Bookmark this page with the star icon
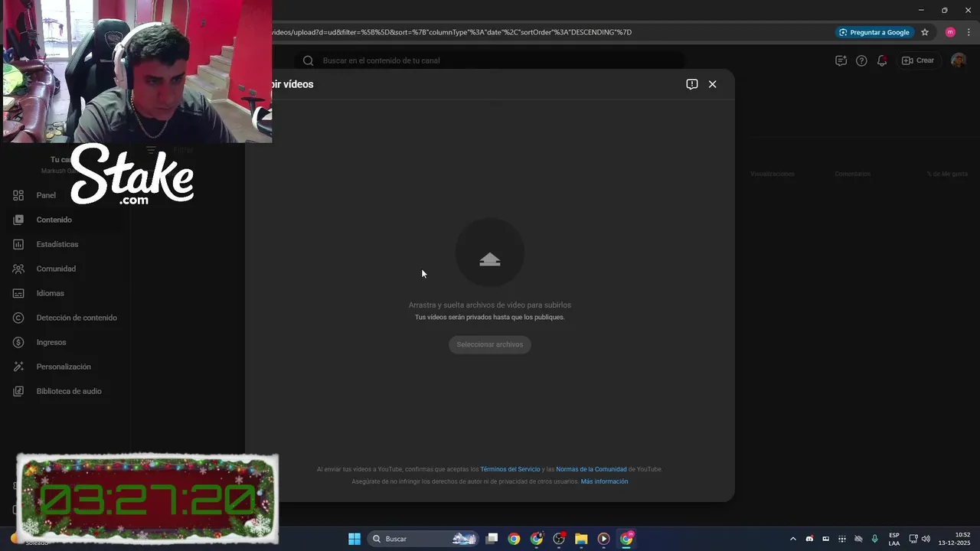This screenshot has width=980, height=551. coord(925,32)
